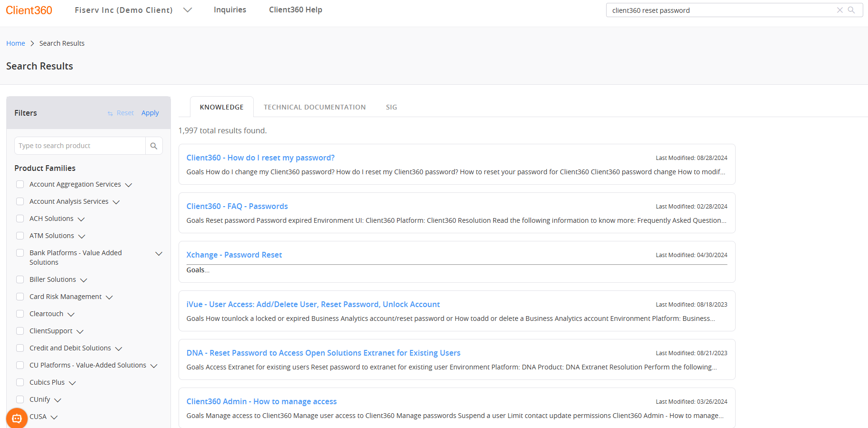Image resolution: width=868 pixels, height=428 pixels.
Task: Tick the Account Analysis Services checkbox
Action: [20, 201]
